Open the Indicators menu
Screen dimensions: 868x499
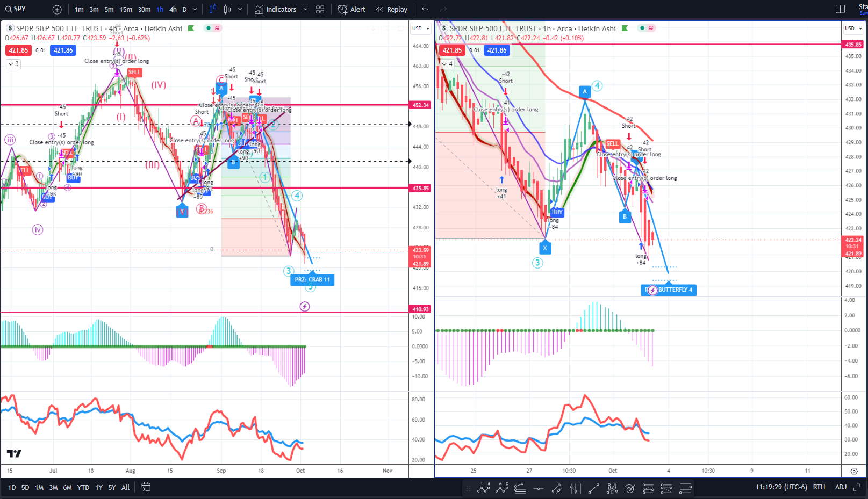276,10
